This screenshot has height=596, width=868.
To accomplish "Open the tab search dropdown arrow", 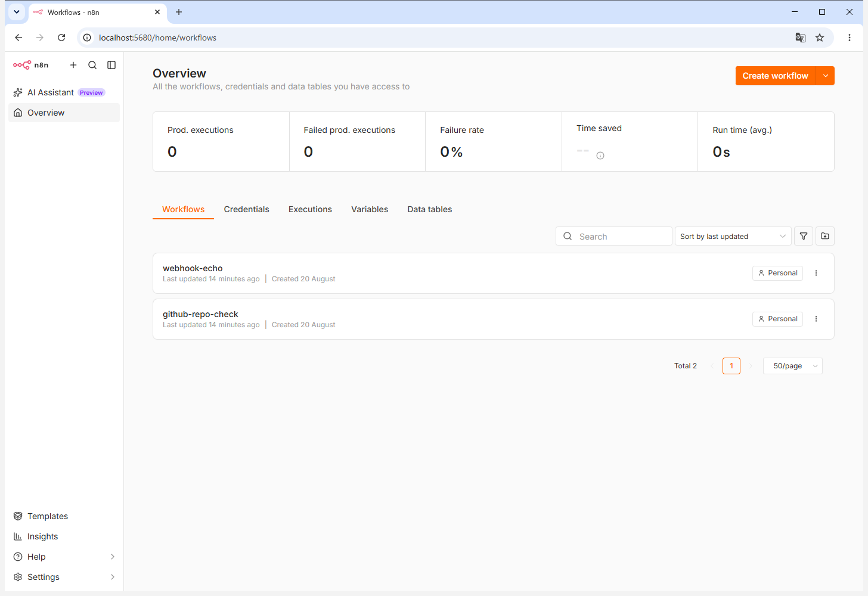I will (x=17, y=12).
